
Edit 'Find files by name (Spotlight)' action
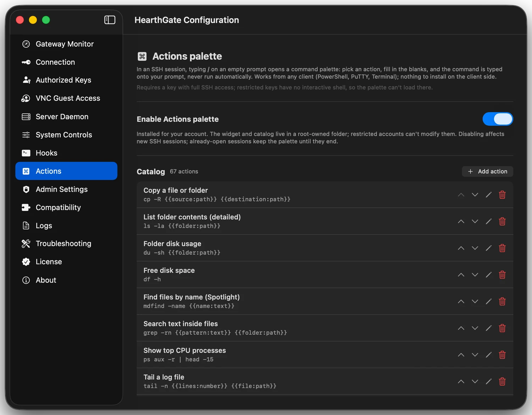(x=488, y=301)
